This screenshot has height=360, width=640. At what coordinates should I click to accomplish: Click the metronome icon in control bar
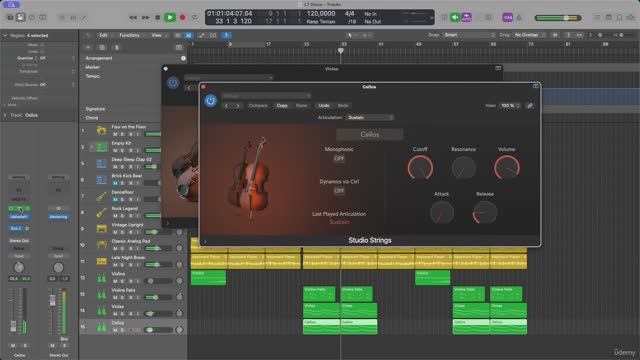coord(519,18)
